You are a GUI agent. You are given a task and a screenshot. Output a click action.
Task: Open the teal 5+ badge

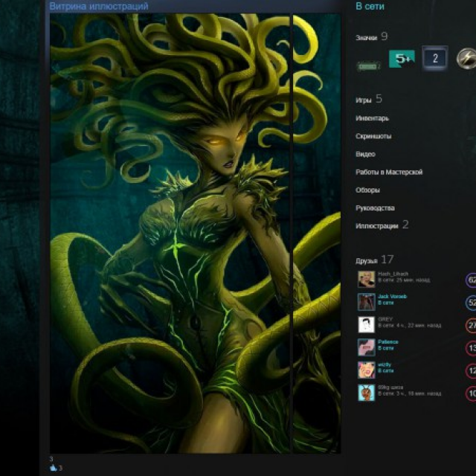(x=402, y=59)
